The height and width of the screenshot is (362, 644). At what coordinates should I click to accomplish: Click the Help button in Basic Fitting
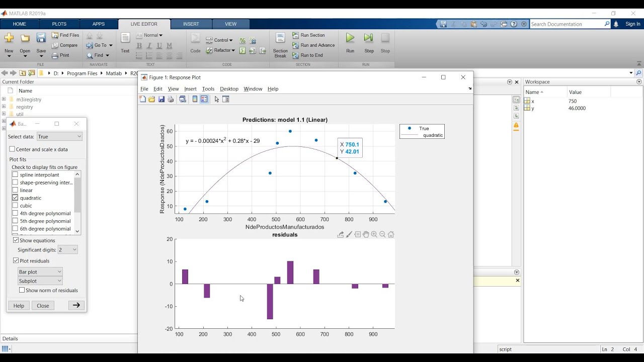pos(19,306)
